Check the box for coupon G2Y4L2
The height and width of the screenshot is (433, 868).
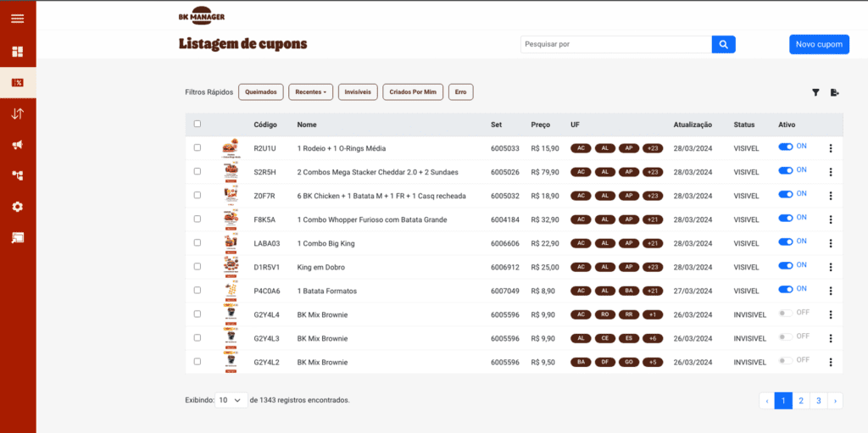pyautogui.click(x=197, y=361)
